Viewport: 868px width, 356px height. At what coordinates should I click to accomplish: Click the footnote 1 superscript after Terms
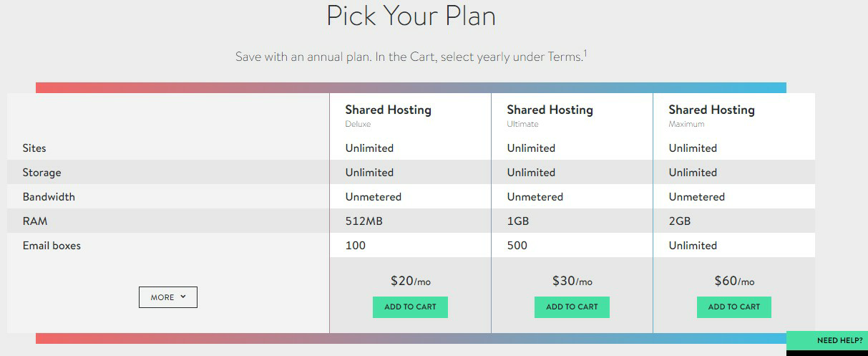585,53
